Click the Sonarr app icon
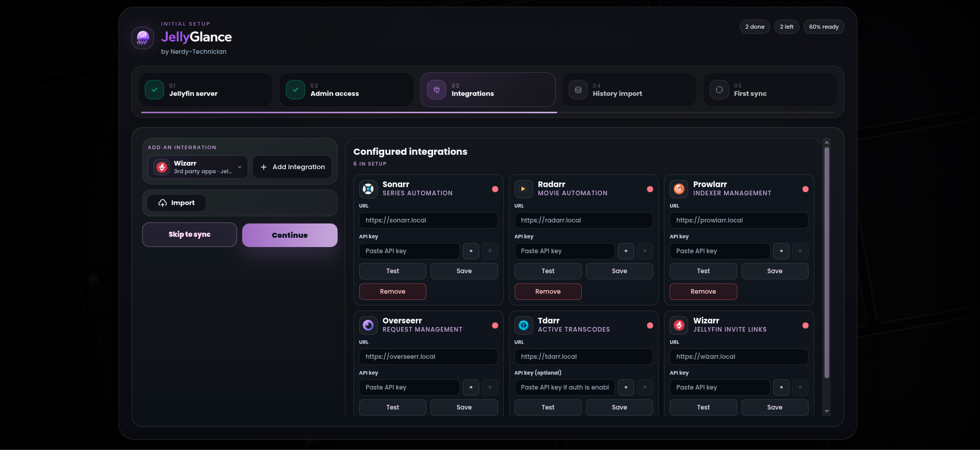The width and height of the screenshot is (980, 450). click(368, 189)
